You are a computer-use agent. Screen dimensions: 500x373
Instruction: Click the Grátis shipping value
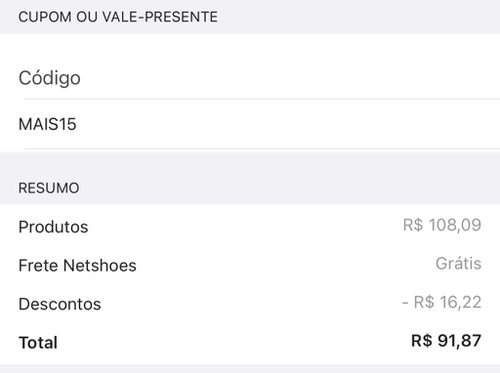click(458, 263)
